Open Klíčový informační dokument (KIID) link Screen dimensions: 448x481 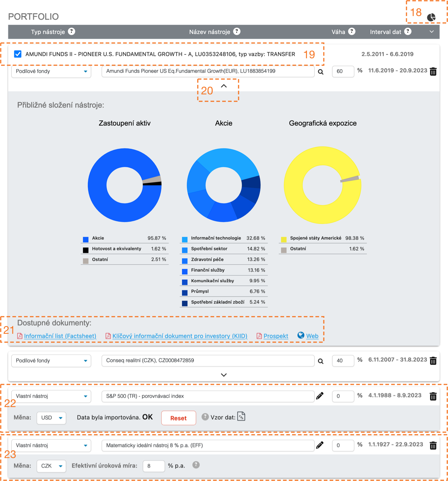[180, 336]
